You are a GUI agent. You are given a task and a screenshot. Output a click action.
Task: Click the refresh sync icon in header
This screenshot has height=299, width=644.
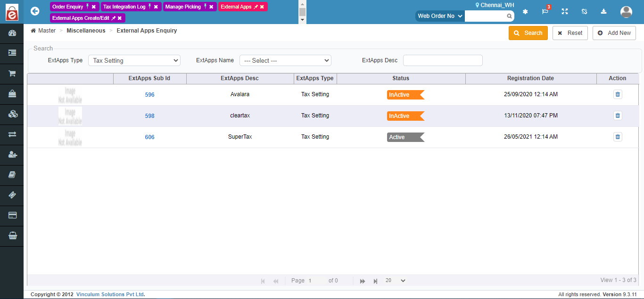click(x=585, y=12)
